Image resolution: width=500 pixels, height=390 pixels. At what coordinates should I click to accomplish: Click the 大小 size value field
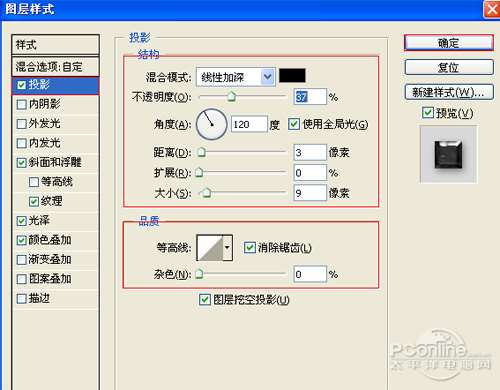click(310, 193)
